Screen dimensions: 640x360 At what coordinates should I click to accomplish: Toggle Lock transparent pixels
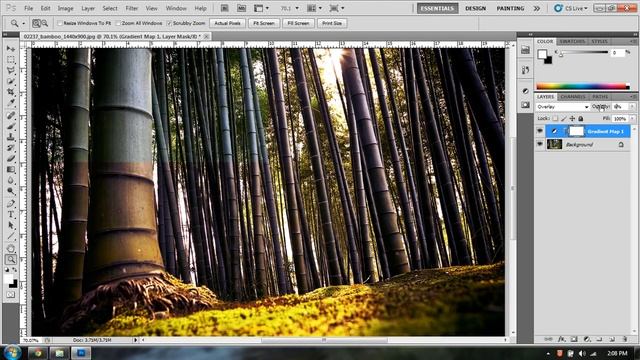[x=555, y=118]
